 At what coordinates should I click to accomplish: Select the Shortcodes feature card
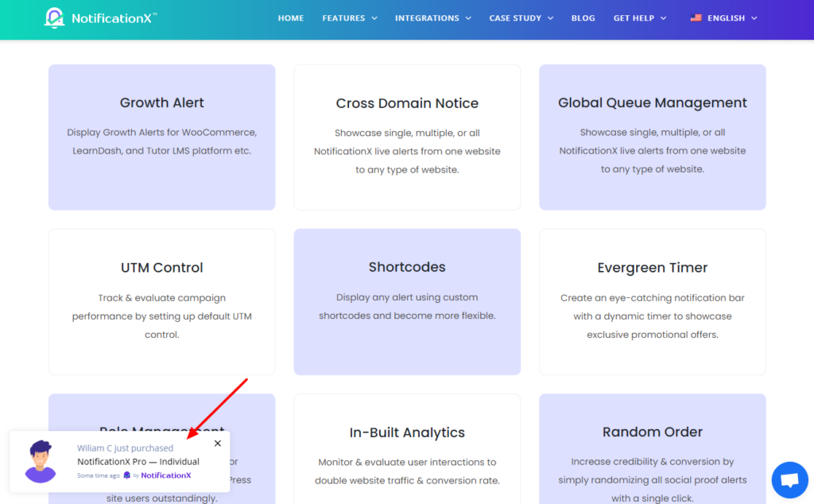(407, 301)
